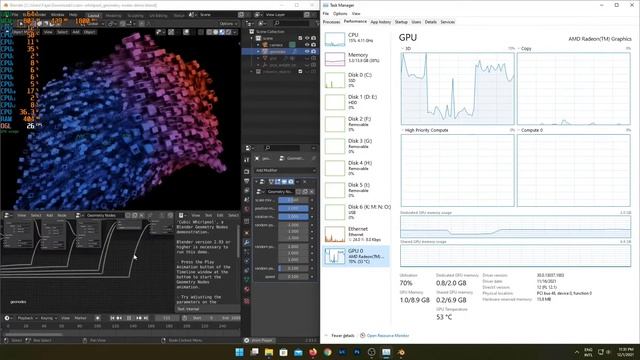The height and width of the screenshot is (360, 640).
Task: Toggle viewport visibility of the scene collection
Action: click(x=307, y=38)
